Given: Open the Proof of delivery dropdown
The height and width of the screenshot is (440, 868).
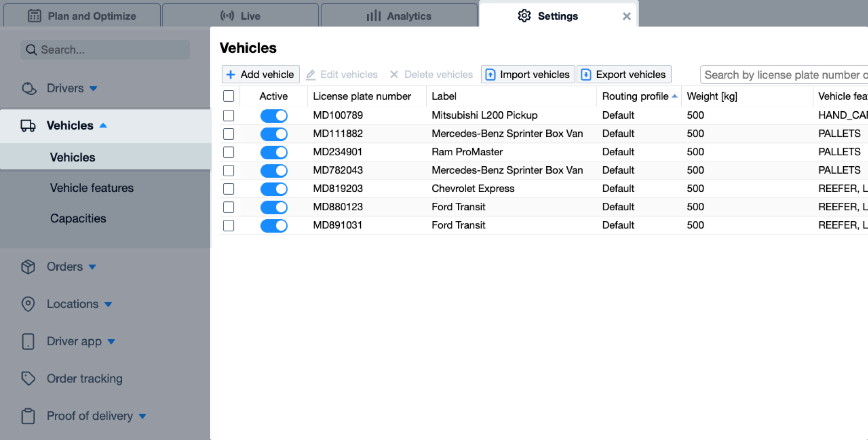Looking at the screenshot, I should click(x=142, y=416).
